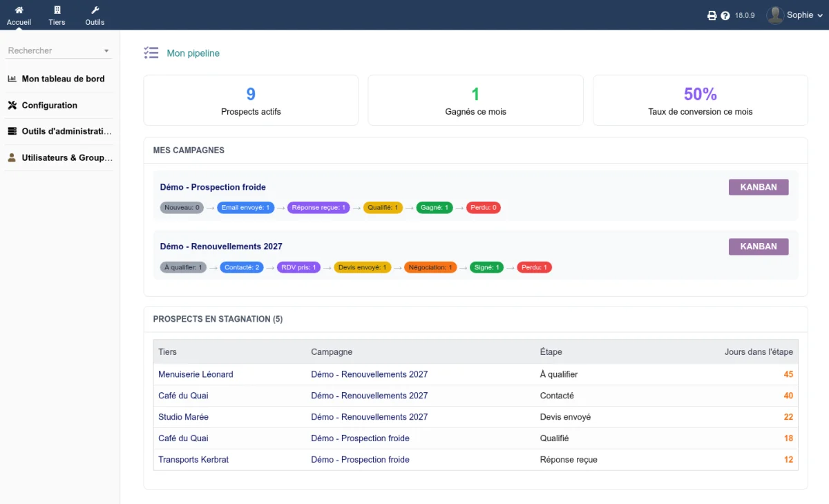This screenshot has width=829, height=504.
Task: Click the Mon pipeline title link
Action: coord(193,53)
